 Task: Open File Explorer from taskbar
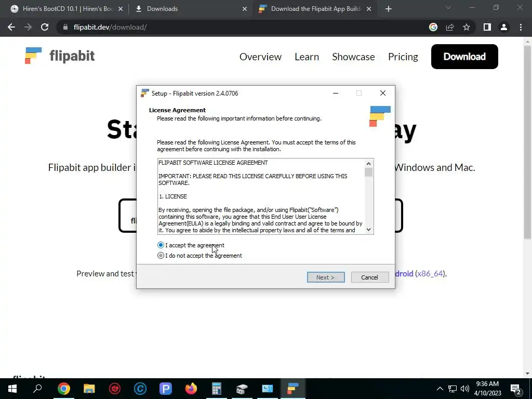point(89,389)
